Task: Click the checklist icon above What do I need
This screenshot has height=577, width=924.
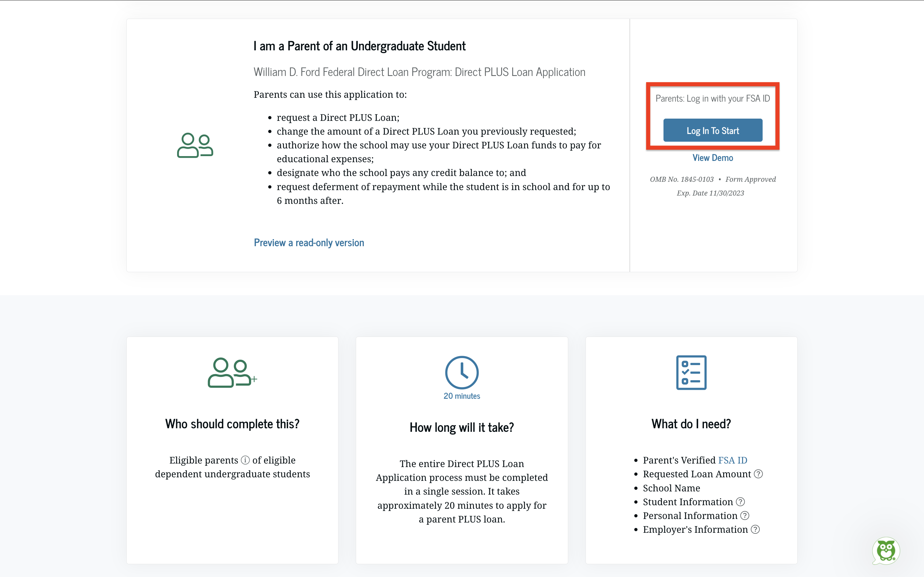Action: (x=691, y=372)
